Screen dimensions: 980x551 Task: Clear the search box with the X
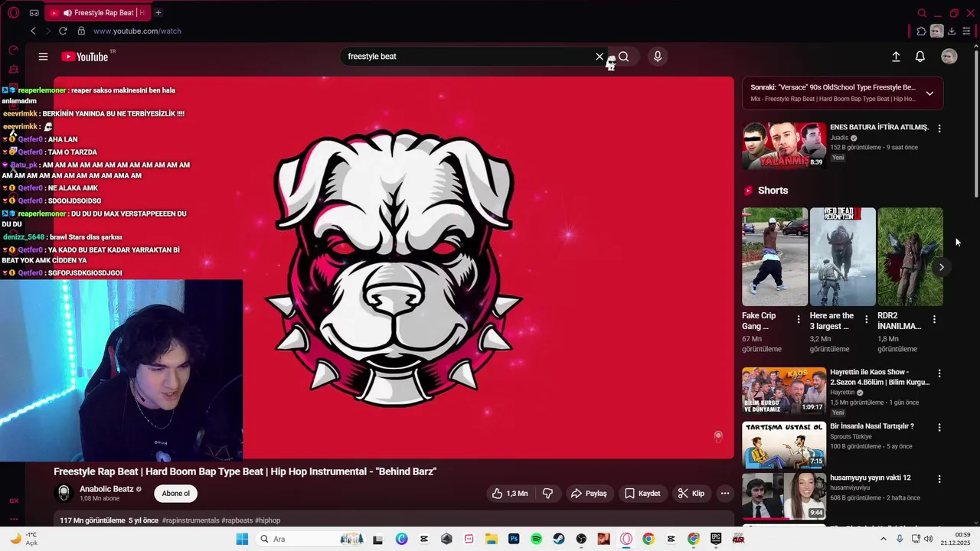(599, 57)
